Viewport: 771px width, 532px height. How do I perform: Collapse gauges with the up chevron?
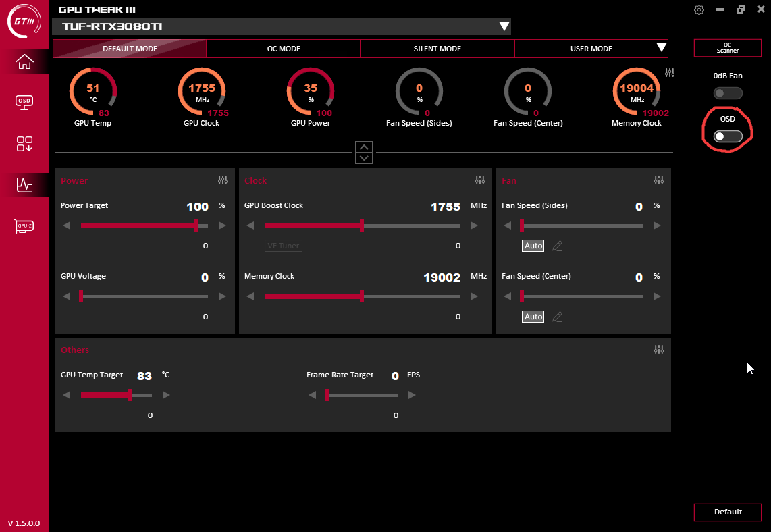(364, 147)
